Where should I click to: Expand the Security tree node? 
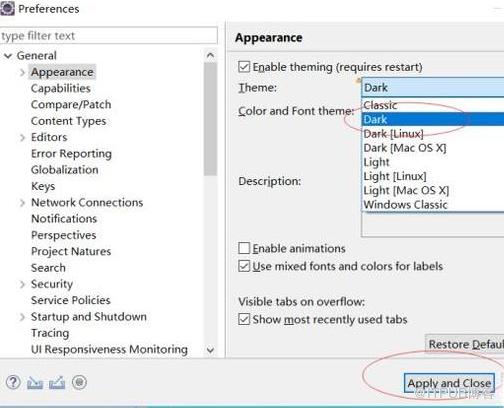click(22, 284)
